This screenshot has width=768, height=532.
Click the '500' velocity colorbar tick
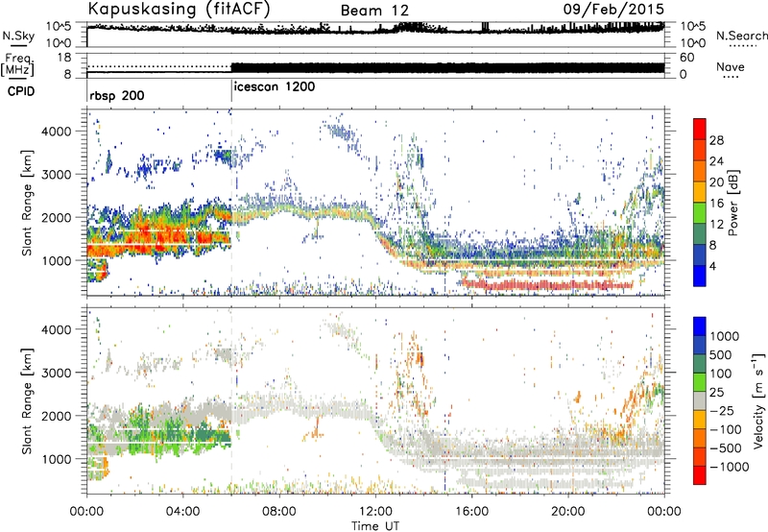click(x=723, y=355)
